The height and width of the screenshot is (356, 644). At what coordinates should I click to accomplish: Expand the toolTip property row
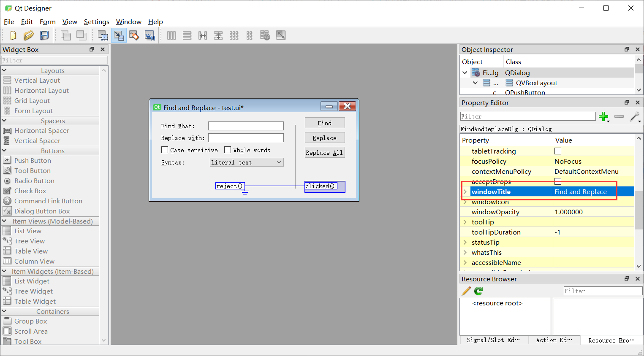pos(465,222)
